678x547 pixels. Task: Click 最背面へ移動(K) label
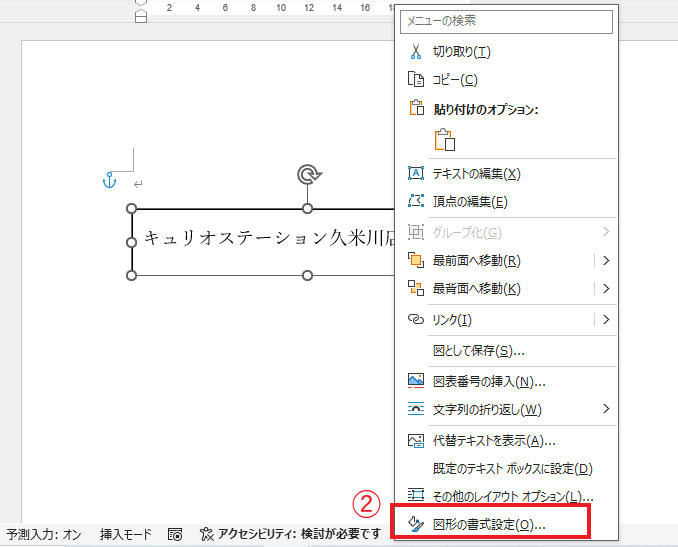477,288
